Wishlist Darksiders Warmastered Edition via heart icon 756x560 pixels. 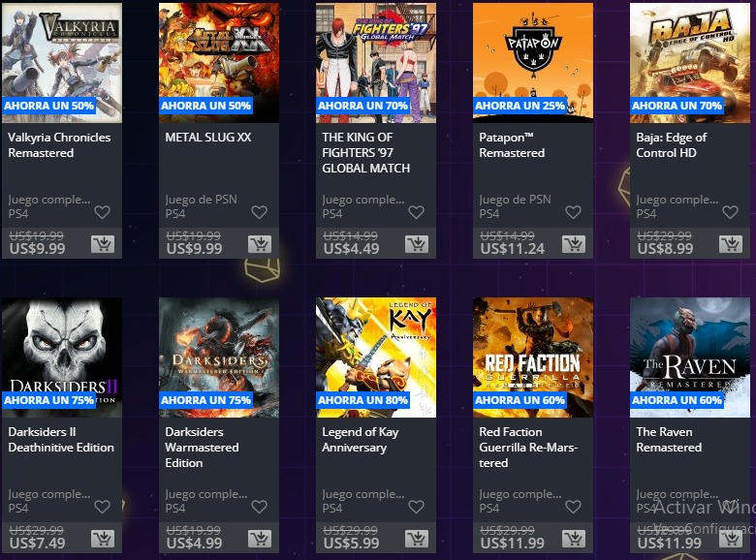259,507
